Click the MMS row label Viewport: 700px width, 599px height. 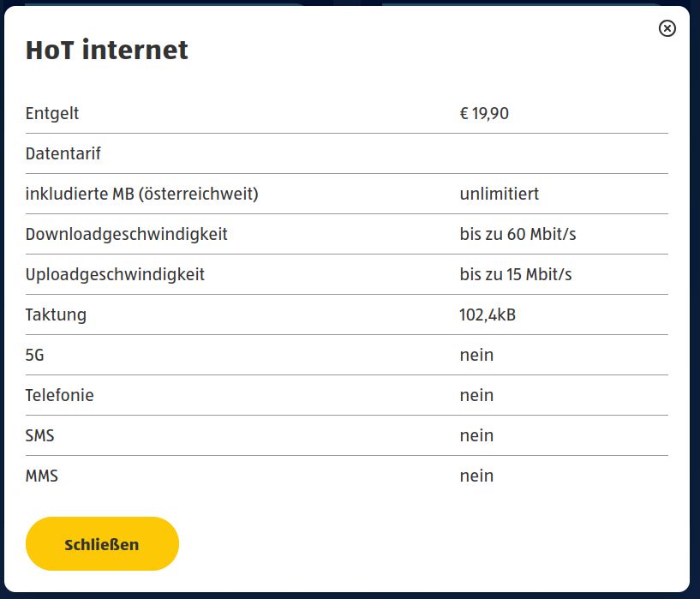[x=42, y=476]
